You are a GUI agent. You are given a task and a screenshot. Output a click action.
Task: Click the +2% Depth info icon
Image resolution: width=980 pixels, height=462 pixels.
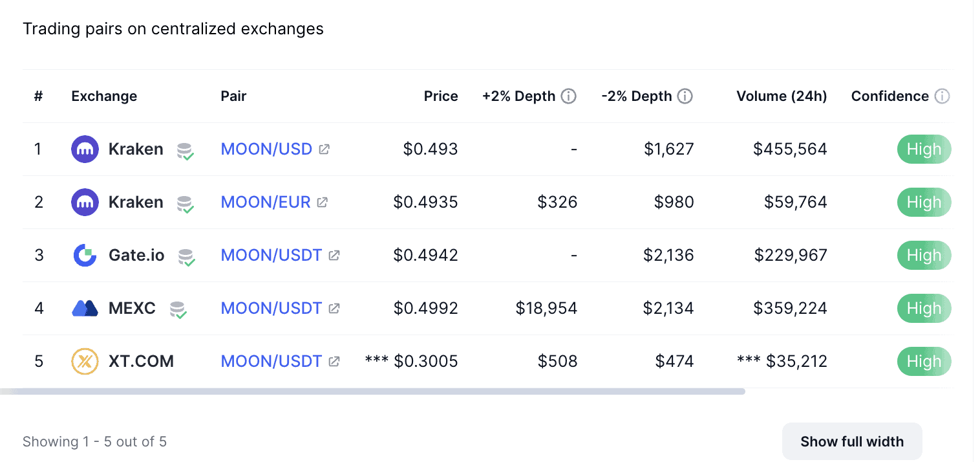click(x=569, y=96)
